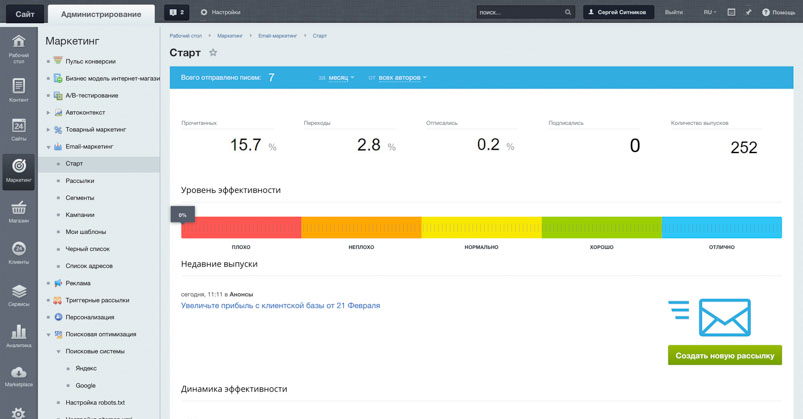Click the 0% efficiency level marker
This screenshot has height=419, width=803.
click(182, 215)
